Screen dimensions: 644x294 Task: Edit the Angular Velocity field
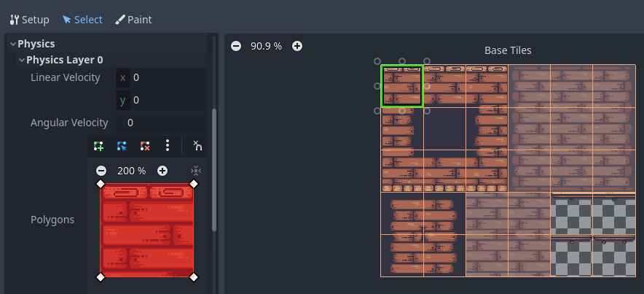click(162, 123)
